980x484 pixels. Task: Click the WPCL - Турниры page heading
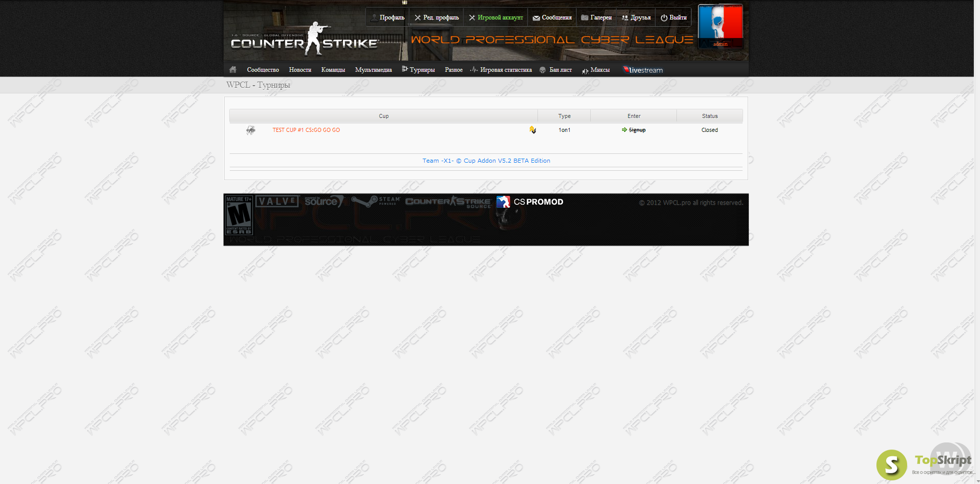tap(258, 85)
